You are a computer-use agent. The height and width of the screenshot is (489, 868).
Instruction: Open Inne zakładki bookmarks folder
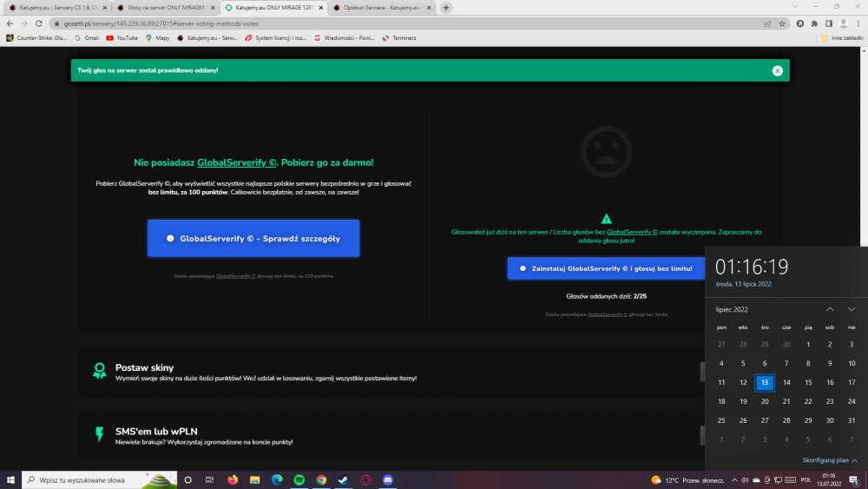pos(842,38)
